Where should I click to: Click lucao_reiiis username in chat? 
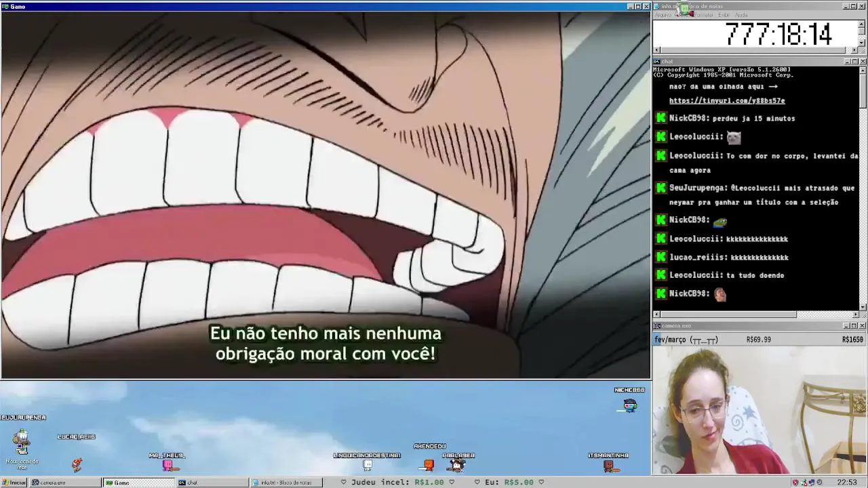pyautogui.click(x=698, y=258)
